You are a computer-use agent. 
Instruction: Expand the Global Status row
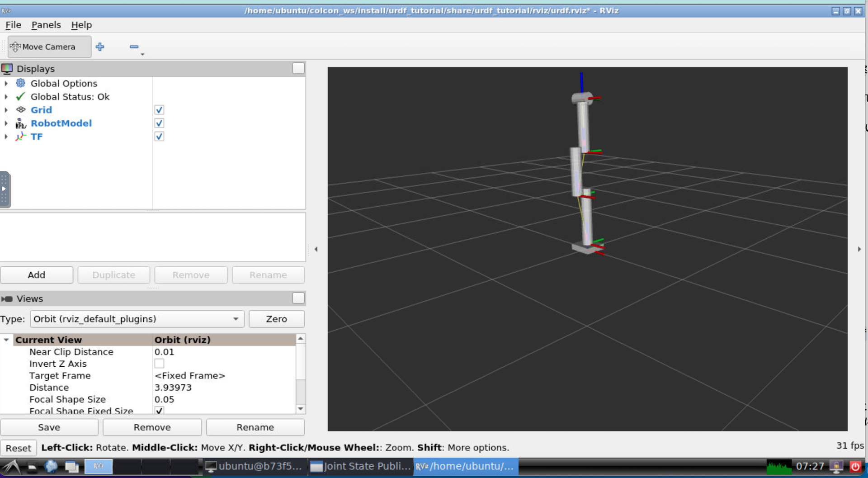pos(6,97)
